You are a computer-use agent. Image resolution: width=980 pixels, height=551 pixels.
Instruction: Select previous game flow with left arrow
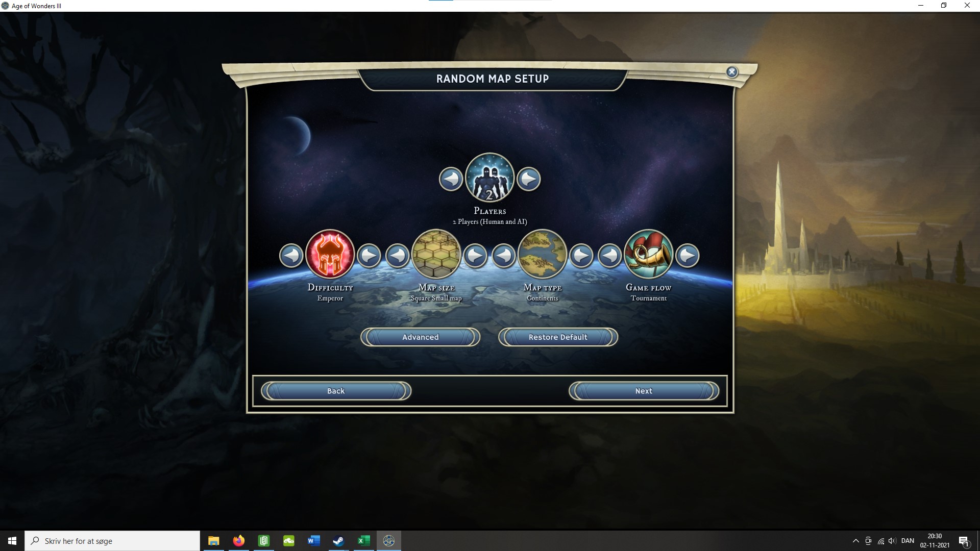pos(610,255)
